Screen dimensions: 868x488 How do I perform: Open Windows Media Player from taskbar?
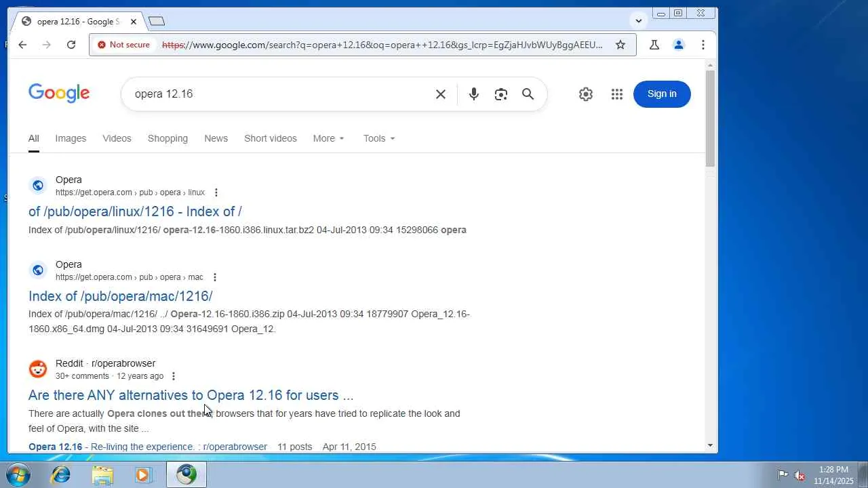pyautogui.click(x=143, y=474)
